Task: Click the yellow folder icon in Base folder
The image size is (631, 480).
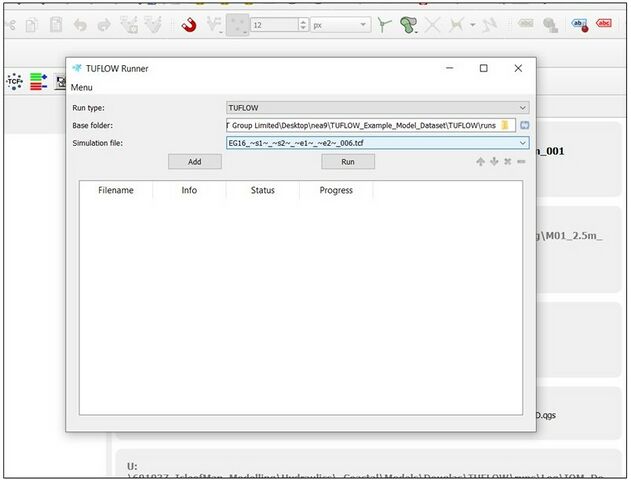Action: tap(506, 125)
